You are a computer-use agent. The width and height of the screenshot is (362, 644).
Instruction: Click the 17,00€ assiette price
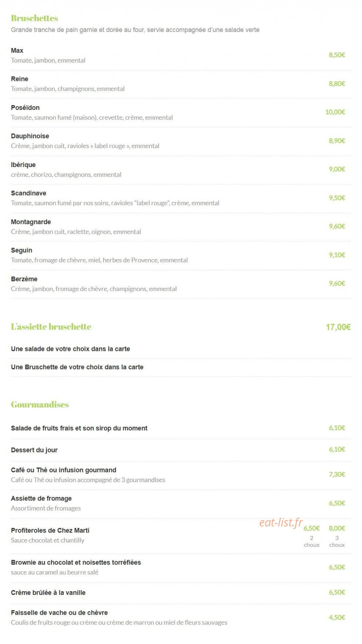338,327
